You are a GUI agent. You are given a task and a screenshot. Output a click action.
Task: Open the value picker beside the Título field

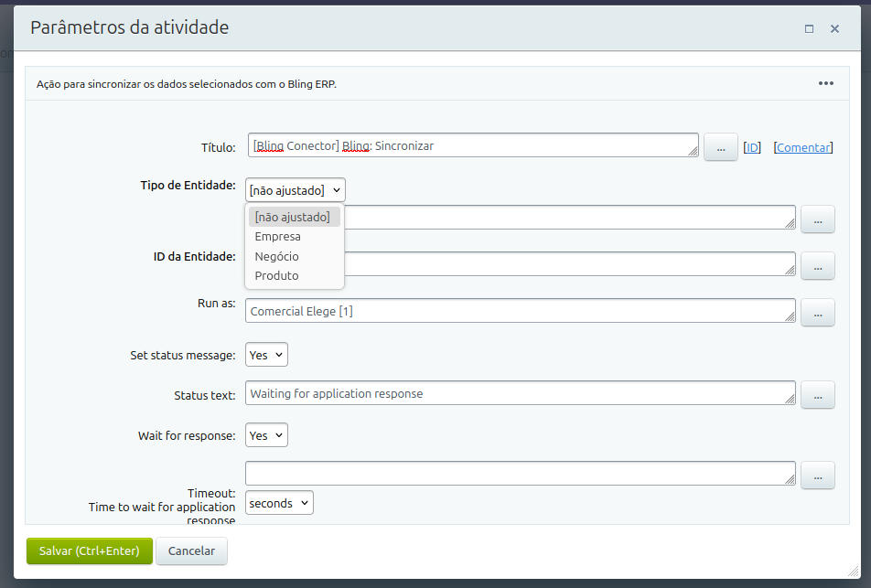tap(720, 147)
